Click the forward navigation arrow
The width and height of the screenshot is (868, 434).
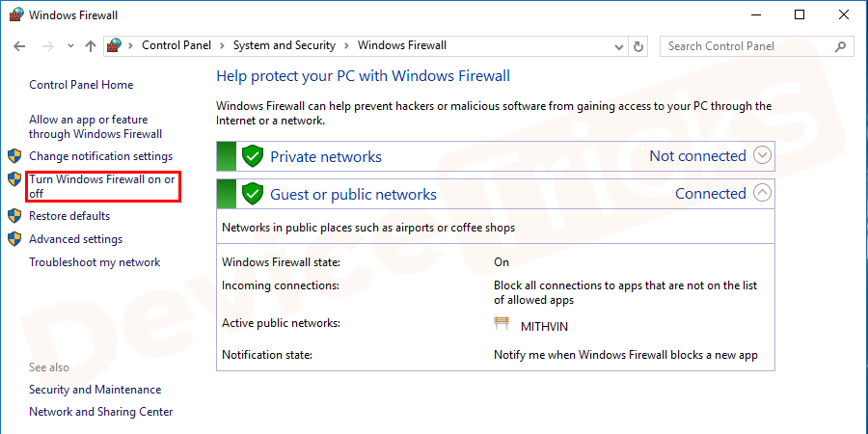[48, 46]
